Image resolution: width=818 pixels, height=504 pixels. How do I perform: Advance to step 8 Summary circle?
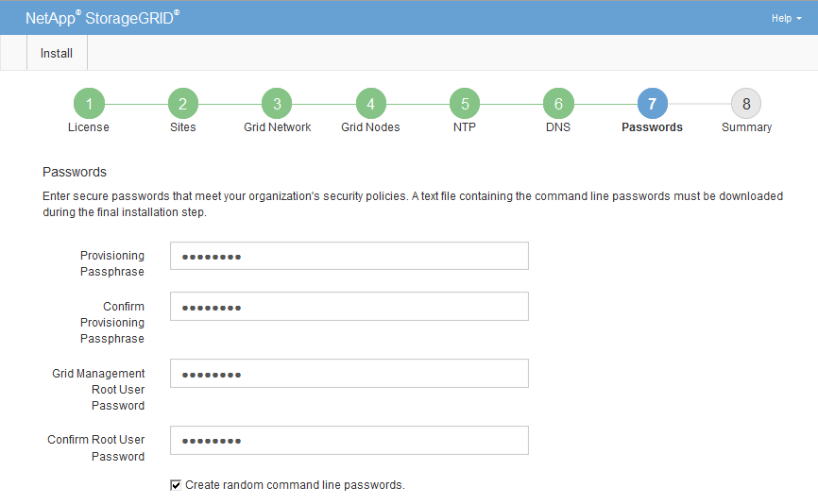(746, 104)
